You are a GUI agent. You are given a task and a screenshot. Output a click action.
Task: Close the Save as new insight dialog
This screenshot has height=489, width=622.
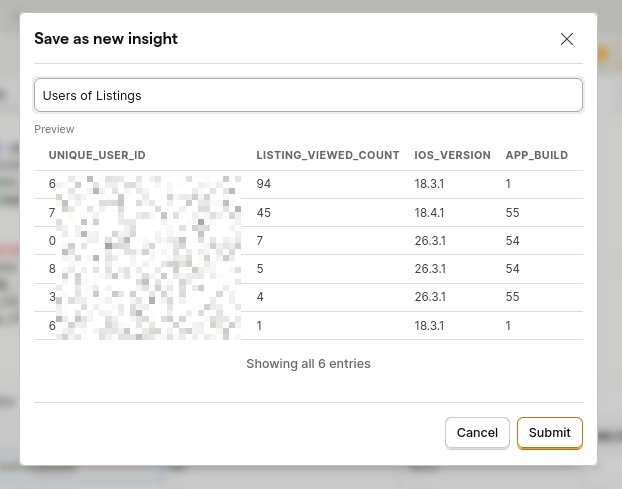(x=566, y=39)
